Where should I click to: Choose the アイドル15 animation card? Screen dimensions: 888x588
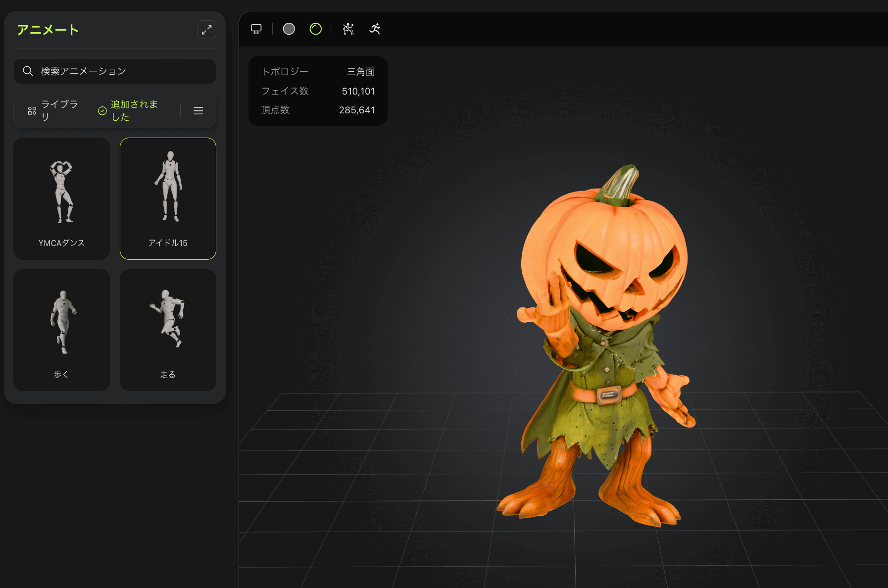tap(168, 198)
